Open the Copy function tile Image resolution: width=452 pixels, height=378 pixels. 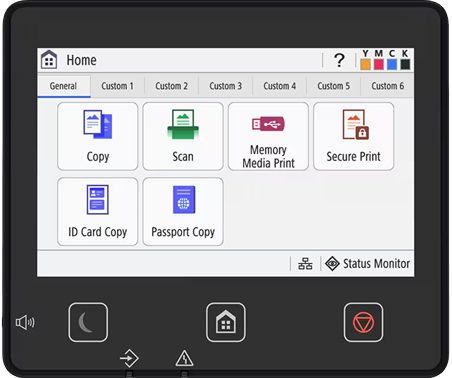97,136
